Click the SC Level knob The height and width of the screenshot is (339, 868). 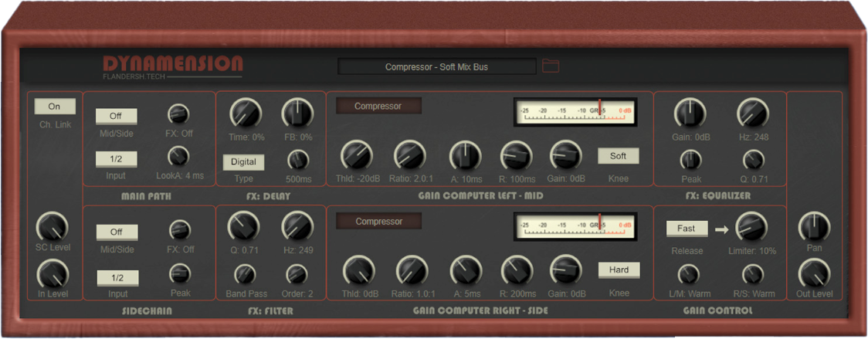[x=52, y=226]
